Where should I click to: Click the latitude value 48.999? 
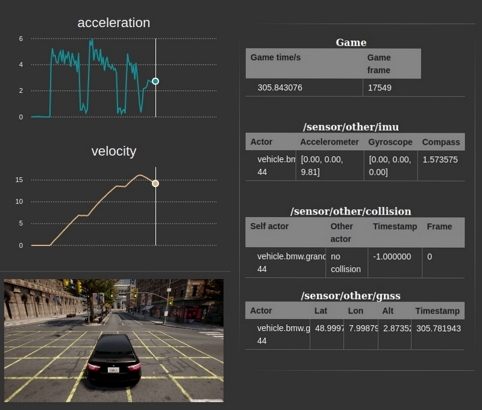tap(329, 328)
